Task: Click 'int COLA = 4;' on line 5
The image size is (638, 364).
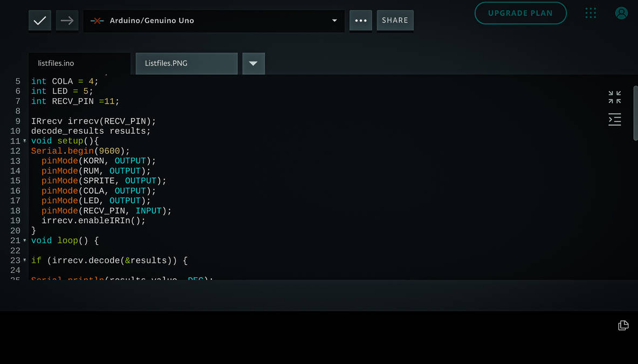Action: point(65,81)
